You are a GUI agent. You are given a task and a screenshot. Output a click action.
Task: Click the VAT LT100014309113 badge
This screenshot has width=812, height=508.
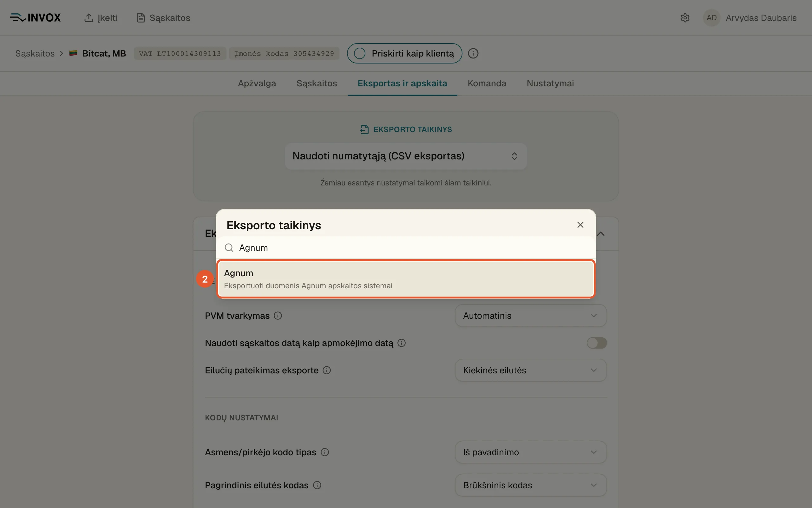pos(180,53)
